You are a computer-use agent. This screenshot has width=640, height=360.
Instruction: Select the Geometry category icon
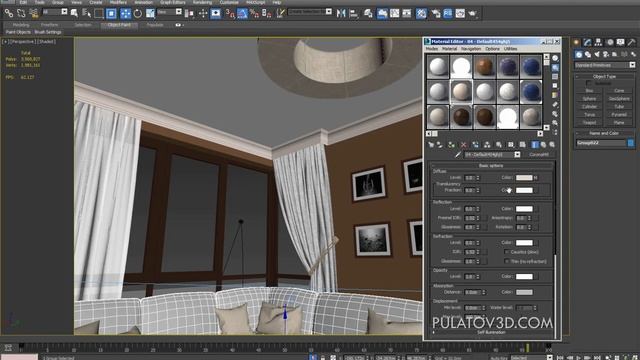[x=579, y=54]
